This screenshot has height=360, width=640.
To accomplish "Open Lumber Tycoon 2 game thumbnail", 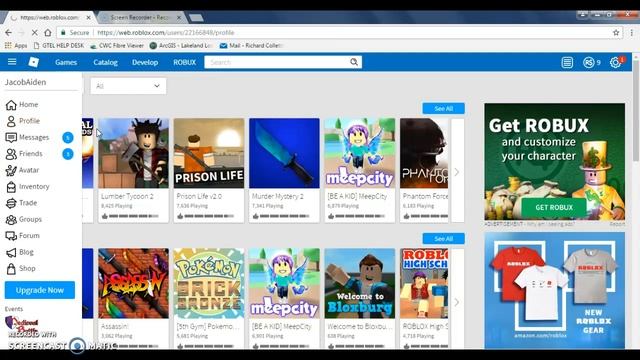I will pyautogui.click(x=133, y=153).
